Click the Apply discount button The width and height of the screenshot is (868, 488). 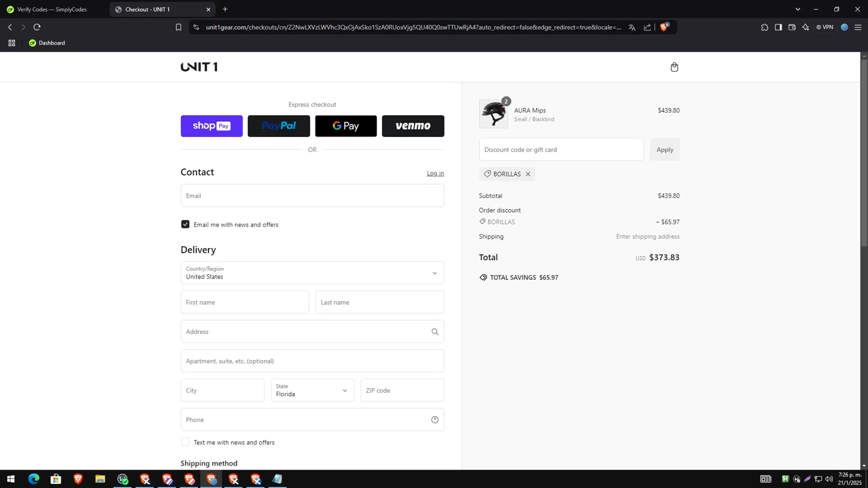pyautogui.click(x=665, y=150)
